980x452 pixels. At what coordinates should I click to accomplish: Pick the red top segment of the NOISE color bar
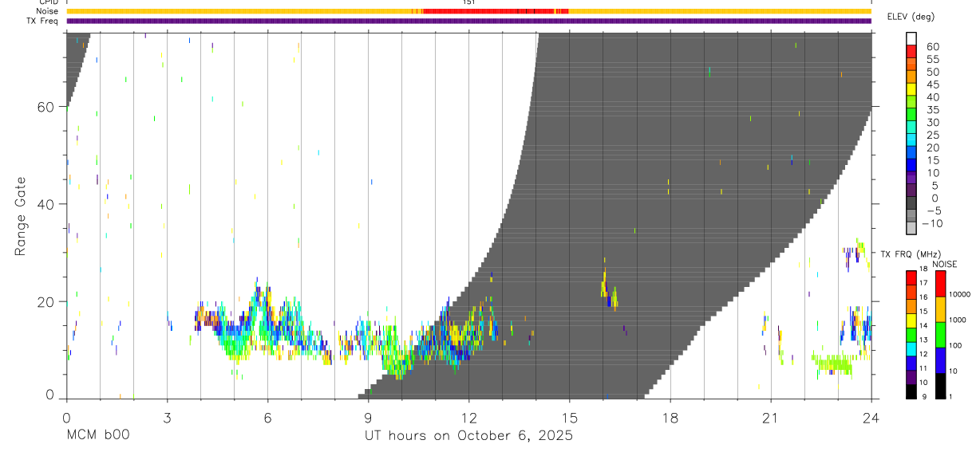pos(940,283)
